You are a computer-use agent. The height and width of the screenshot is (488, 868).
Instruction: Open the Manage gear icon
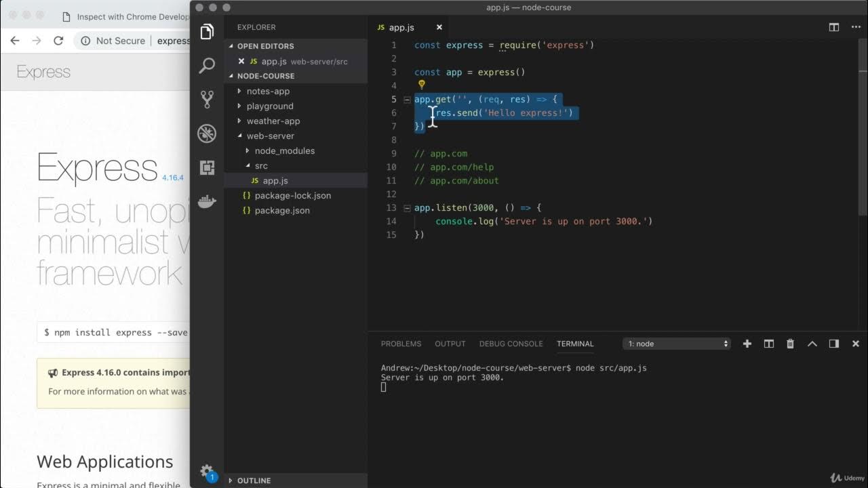click(207, 471)
